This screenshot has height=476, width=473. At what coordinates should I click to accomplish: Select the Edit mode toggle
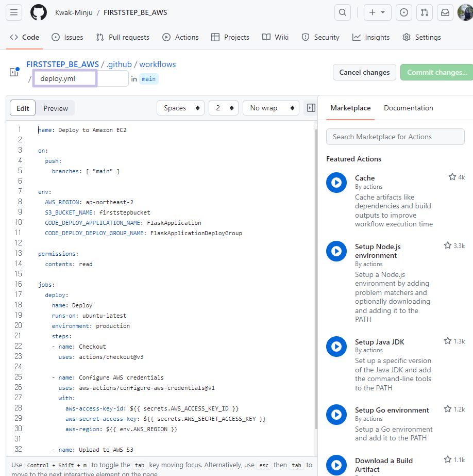coord(23,108)
